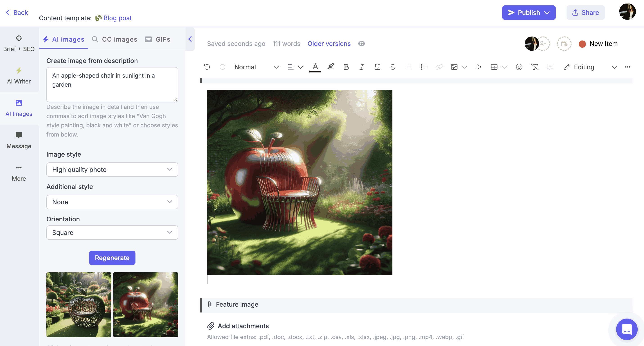This screenshot has width=644, height=346.
Task: Open the Orientation dropdown
Action: click(112, 233)
